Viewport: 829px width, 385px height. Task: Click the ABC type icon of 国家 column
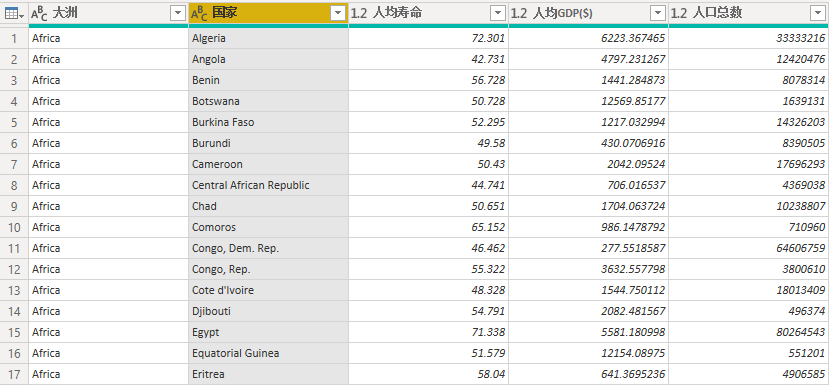coord(199,14)
